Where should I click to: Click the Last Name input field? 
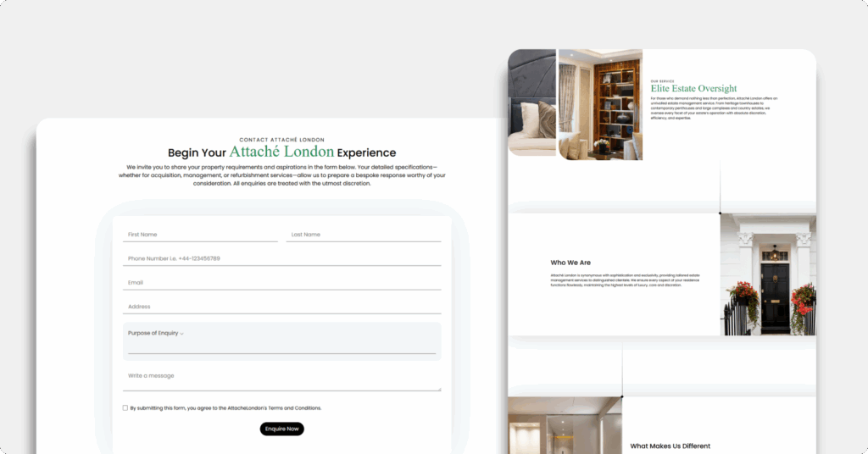tap(363, 235)
